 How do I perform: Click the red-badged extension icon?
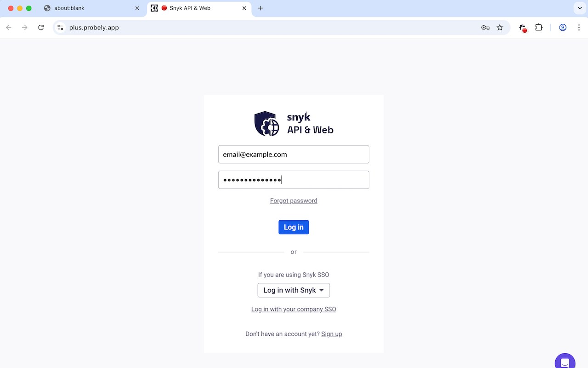523,28
